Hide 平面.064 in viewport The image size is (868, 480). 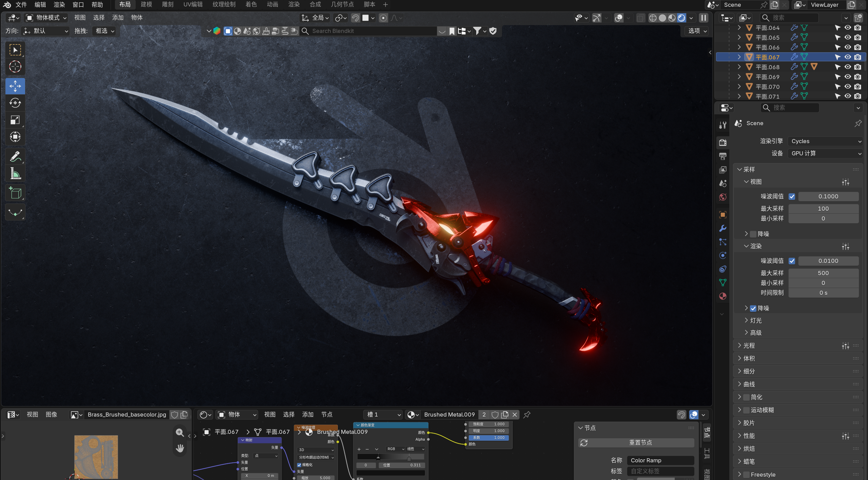[x=848, y=27]
